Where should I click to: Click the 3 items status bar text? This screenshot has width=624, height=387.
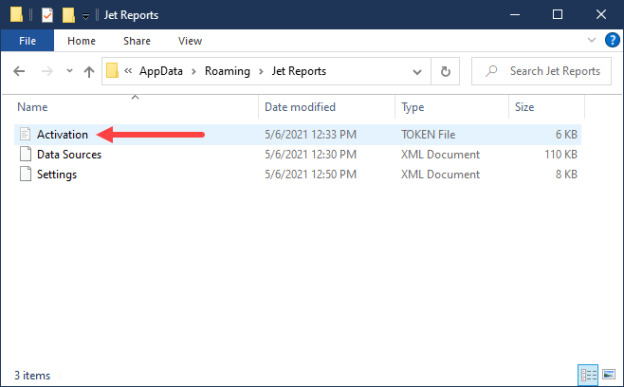click(32, 375)
